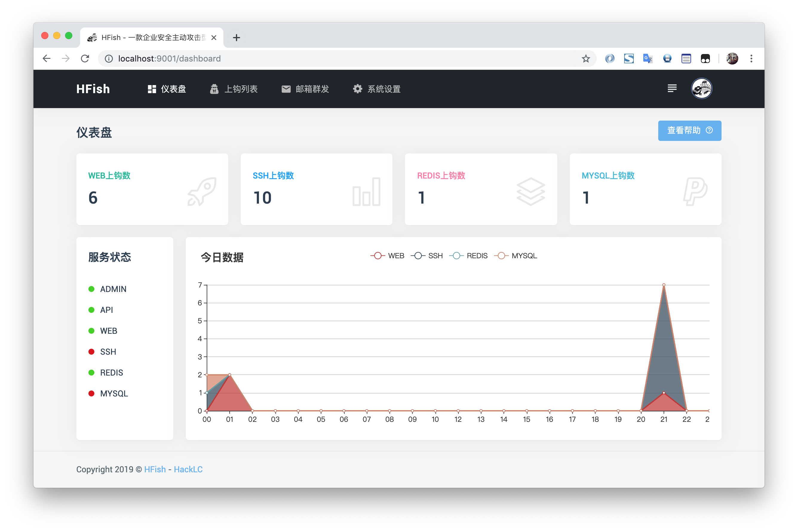This screenshot has width=798, height=532.
Task: Open new browser tab with plus
Action: pyautogui.click(x=237, y=38)
